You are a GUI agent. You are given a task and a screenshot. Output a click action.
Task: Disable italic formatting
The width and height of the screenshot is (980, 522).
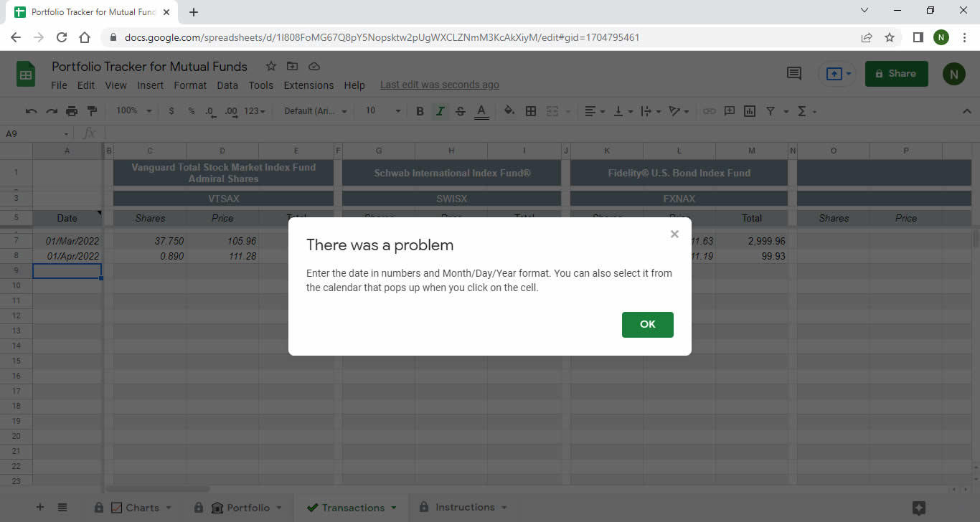click(x=440, y=111)
